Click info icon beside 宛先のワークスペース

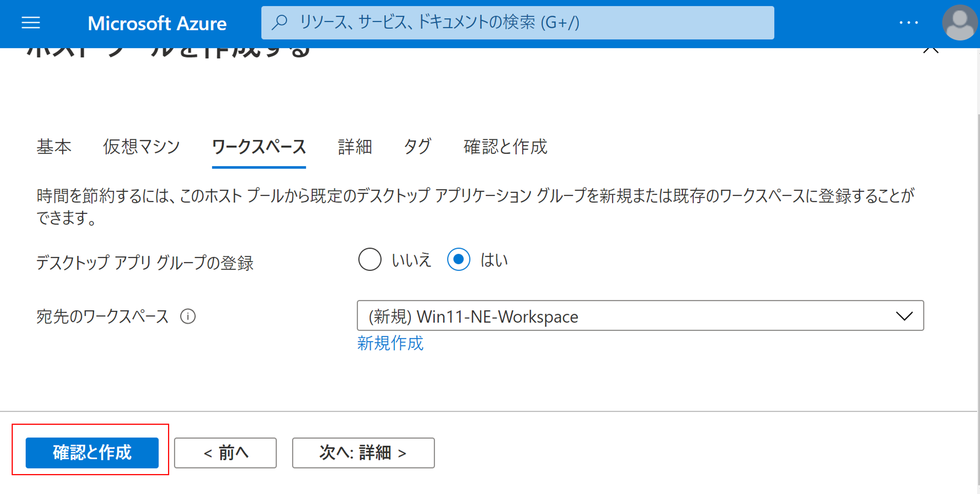tap(188, 316)
